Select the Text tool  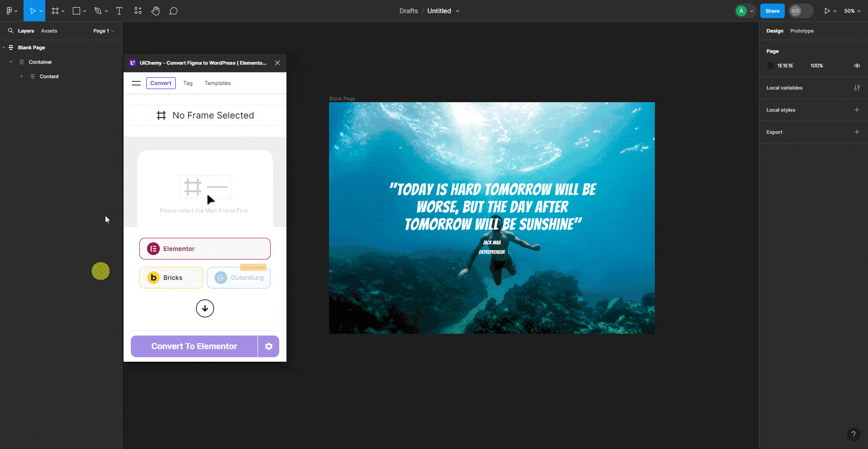coord(119,10)
